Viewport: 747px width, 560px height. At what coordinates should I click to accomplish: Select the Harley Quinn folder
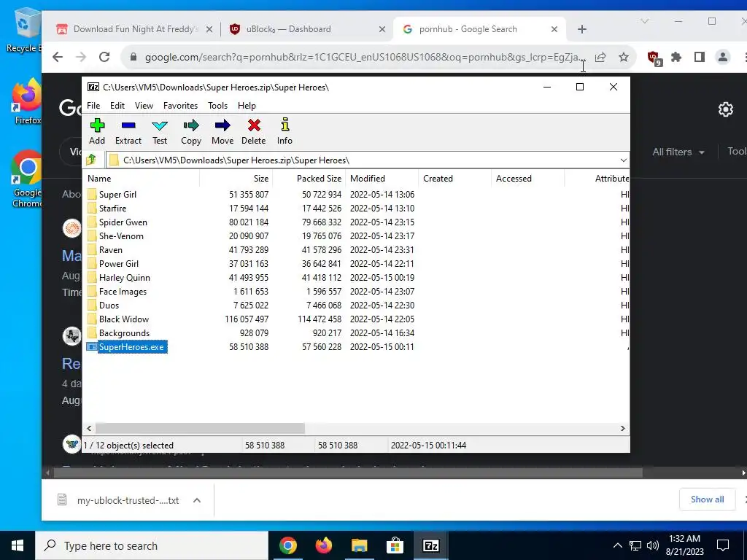click(124, 277)
